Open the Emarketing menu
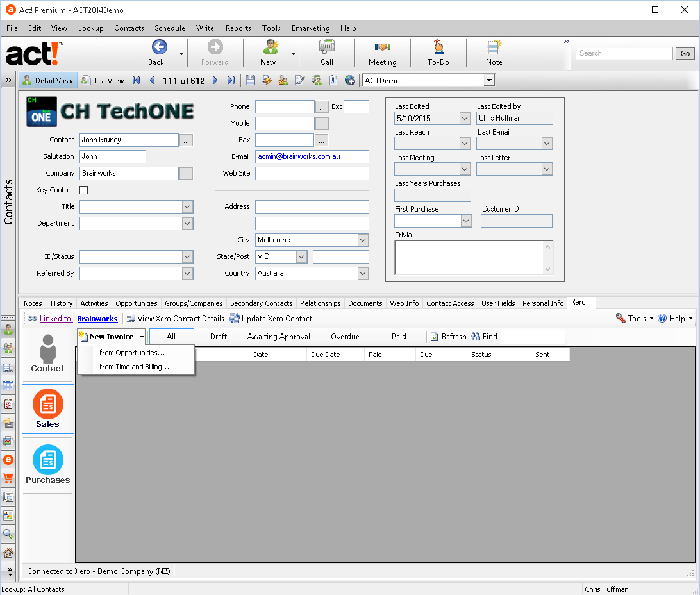This screenshot has height=595, width=700. tap(311, 28)
